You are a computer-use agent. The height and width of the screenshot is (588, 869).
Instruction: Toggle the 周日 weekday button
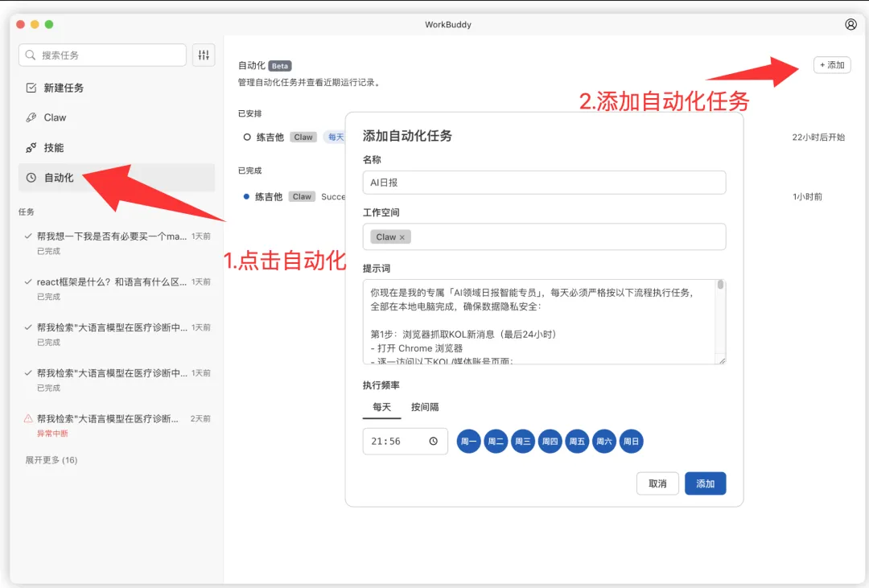631,441
